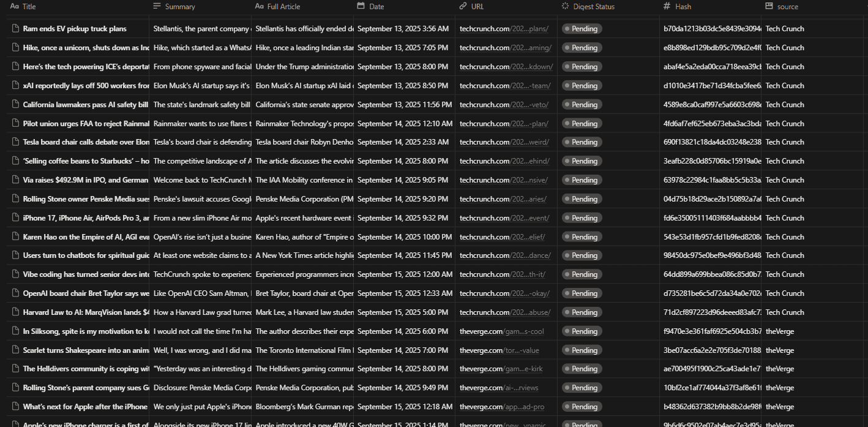Open the Full Article column header menu

[283, 6]
